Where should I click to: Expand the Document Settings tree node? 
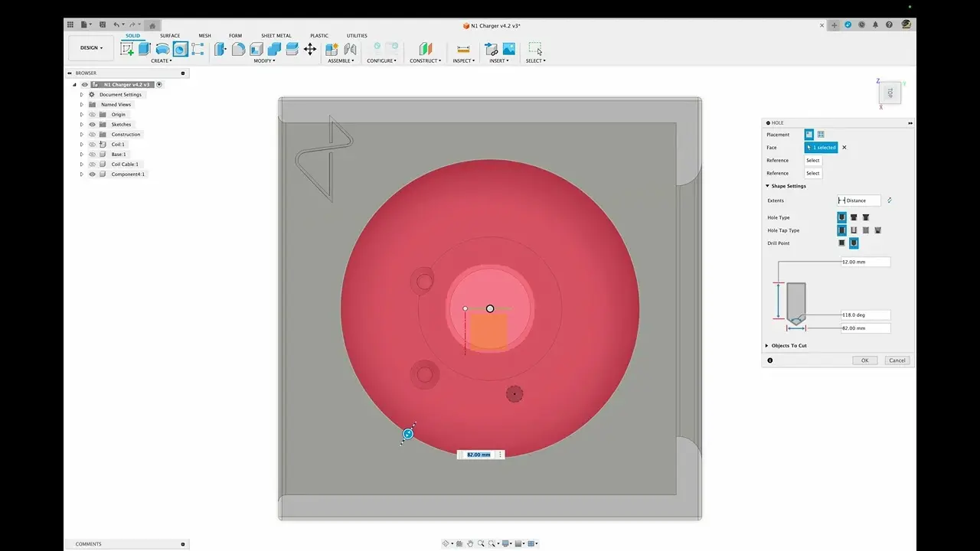(x=82, y=95)
